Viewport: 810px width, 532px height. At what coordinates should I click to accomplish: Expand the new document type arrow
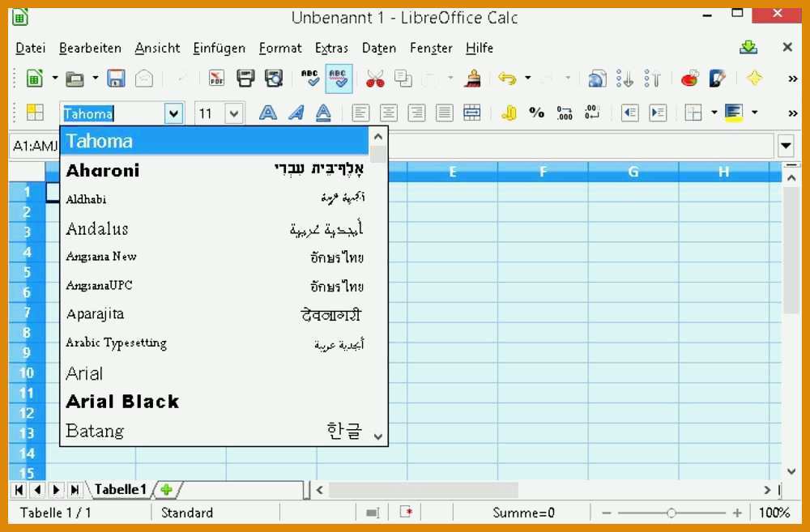click(x=55, y=79)
